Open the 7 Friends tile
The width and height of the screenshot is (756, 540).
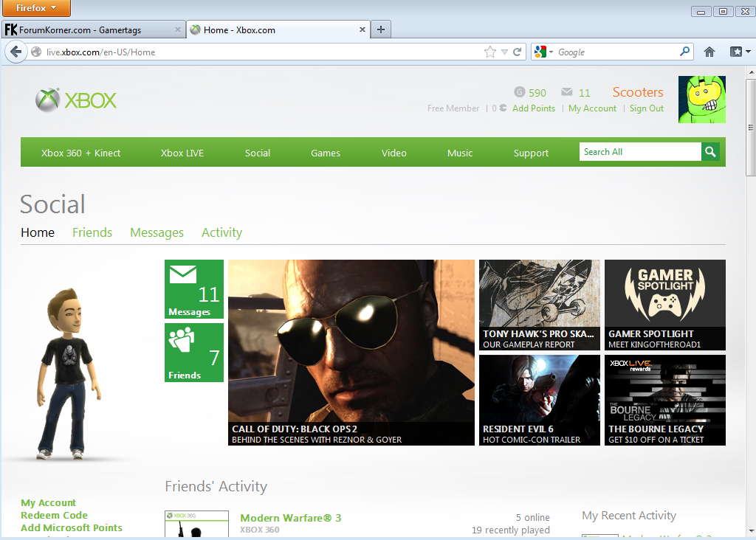(194, 352)
